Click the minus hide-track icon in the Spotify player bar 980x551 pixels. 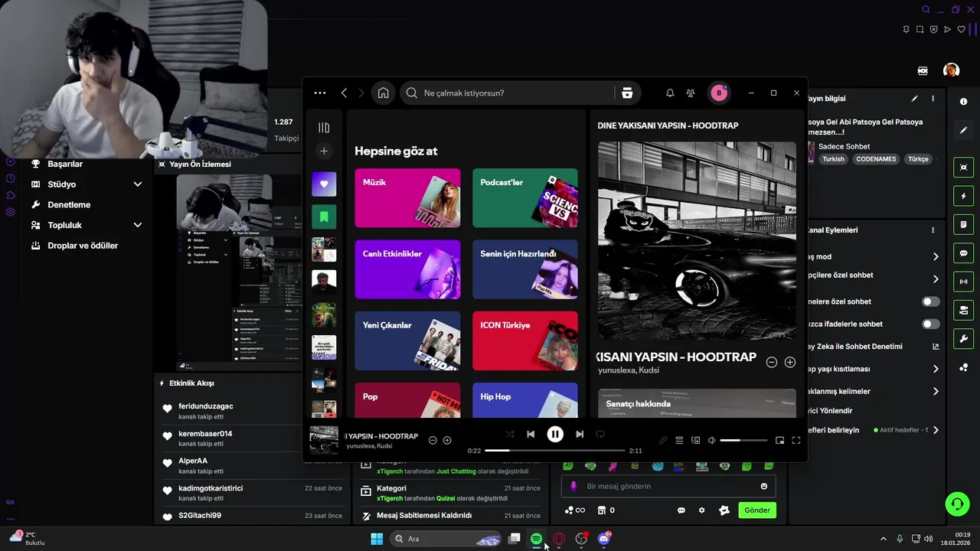433,440
